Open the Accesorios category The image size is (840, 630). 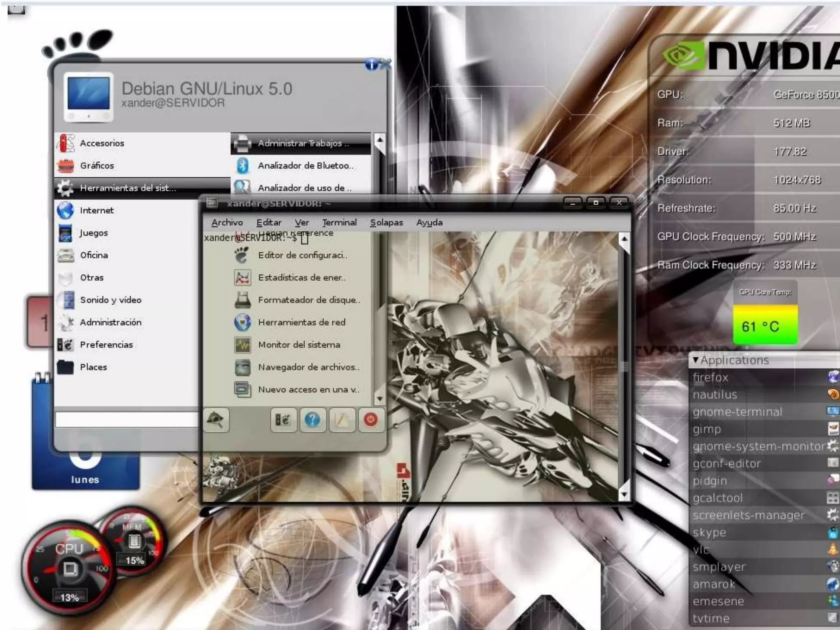[142, 143]
